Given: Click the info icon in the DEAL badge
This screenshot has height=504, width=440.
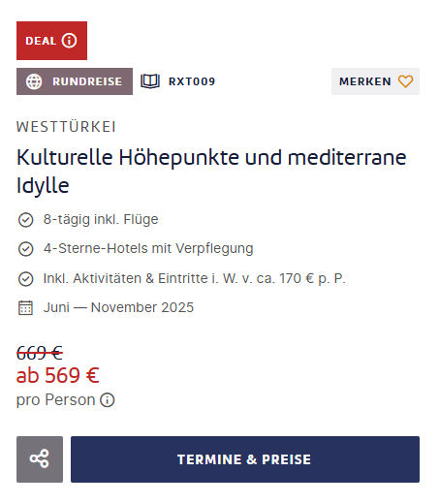Looking at the screenshot, I should pos(69,41).
